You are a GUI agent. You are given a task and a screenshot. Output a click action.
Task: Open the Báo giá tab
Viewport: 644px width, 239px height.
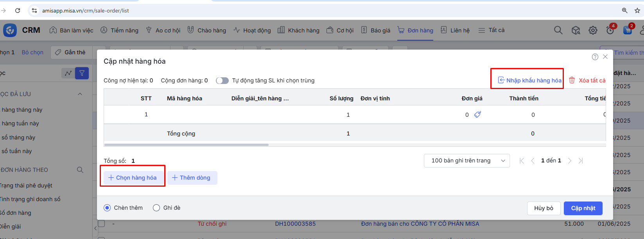(x=375, y=30)
